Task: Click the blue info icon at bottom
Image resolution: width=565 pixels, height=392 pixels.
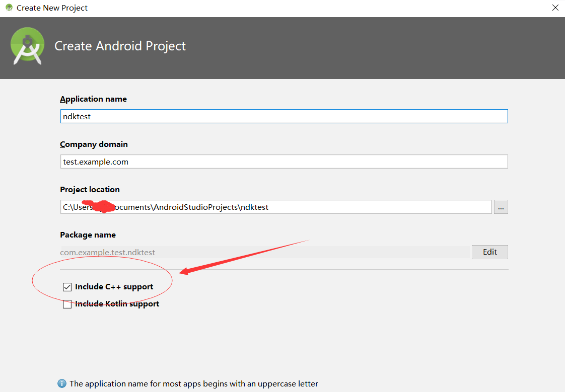Action: (x=62, y=384)
